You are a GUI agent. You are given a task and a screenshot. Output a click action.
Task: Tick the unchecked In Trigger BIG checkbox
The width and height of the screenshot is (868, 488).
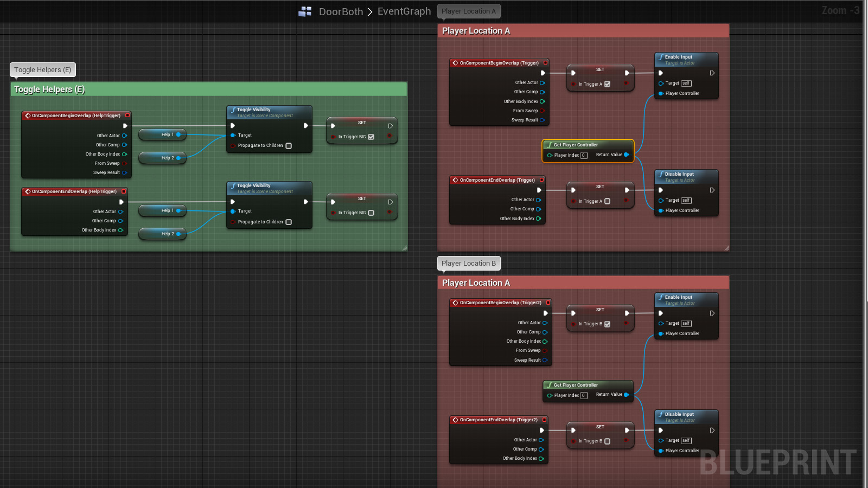[x=371, y=213]
